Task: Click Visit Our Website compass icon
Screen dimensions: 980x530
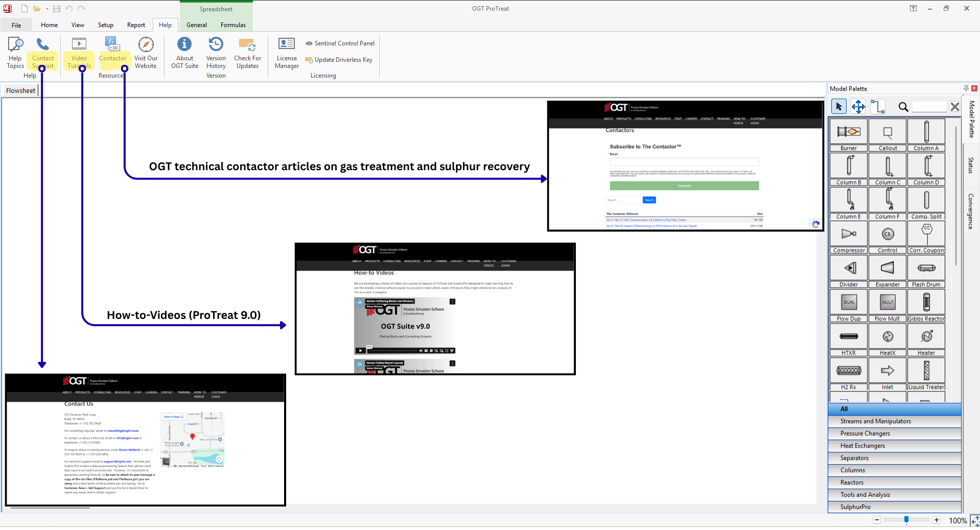Action: click(x=146, y=44)
